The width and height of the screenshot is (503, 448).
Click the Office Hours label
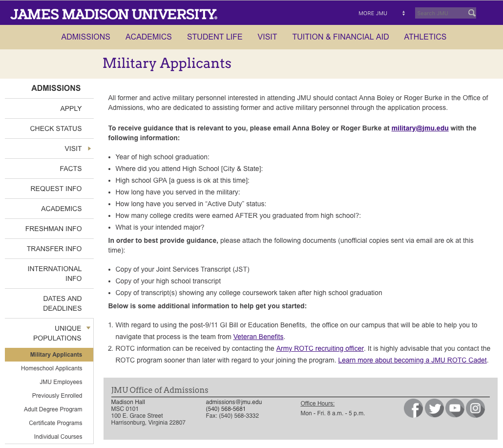(317, 404)
